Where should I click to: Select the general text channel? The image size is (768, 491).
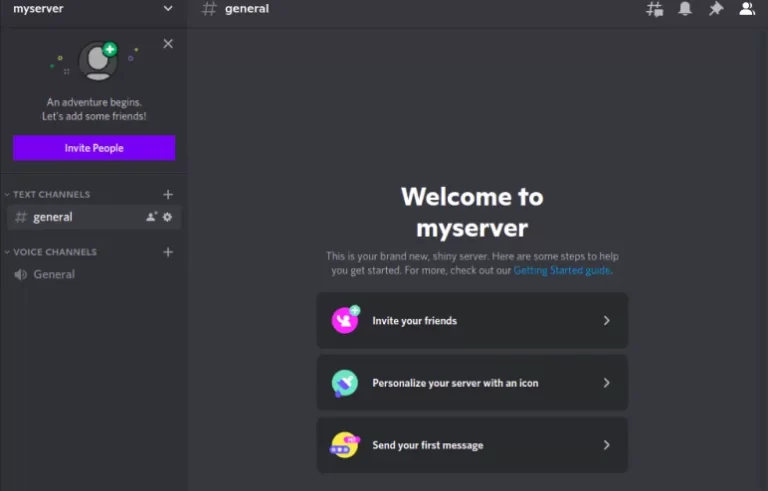54,217
